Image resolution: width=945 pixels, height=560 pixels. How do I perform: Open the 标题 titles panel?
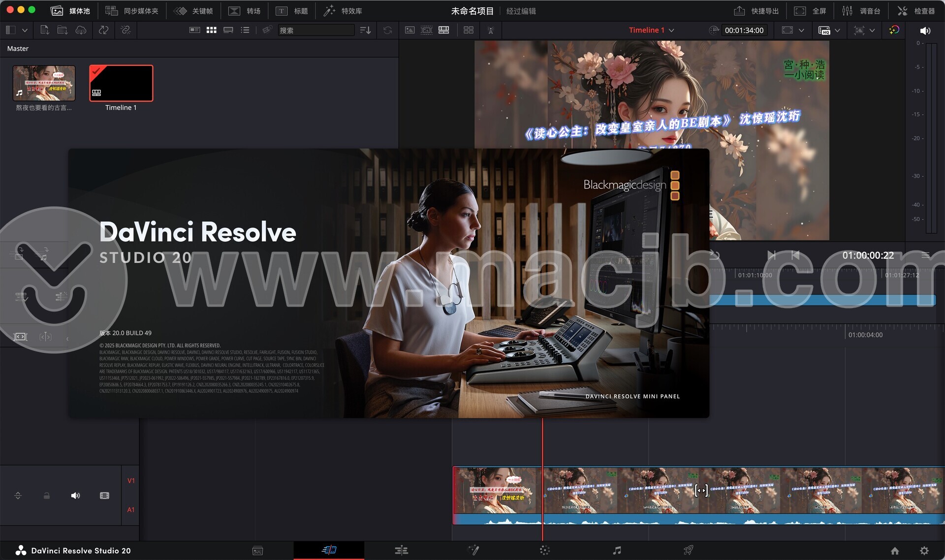coord(292,11)
